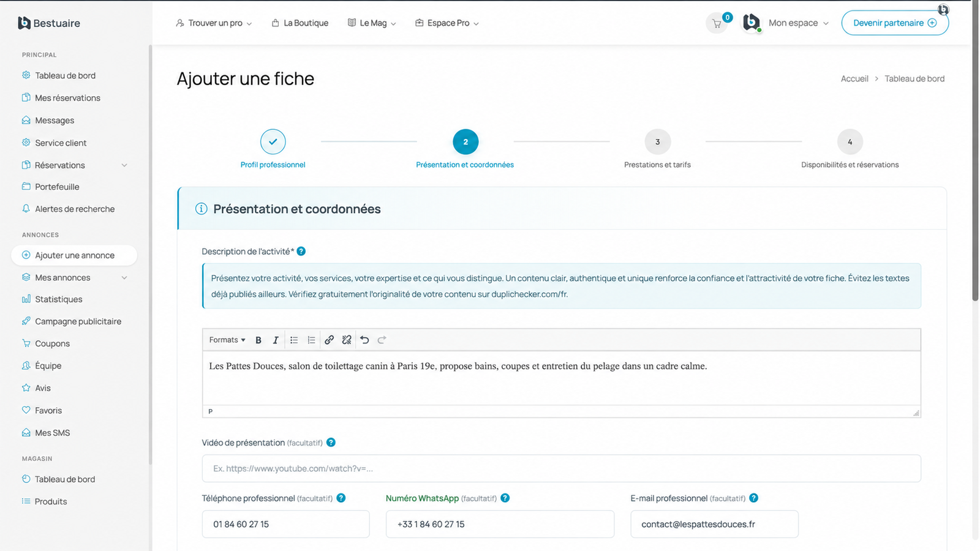Toggle bold formatting in editor toolbar
Image resolution: width=980 pixels, height=551 pixels.
258,340
